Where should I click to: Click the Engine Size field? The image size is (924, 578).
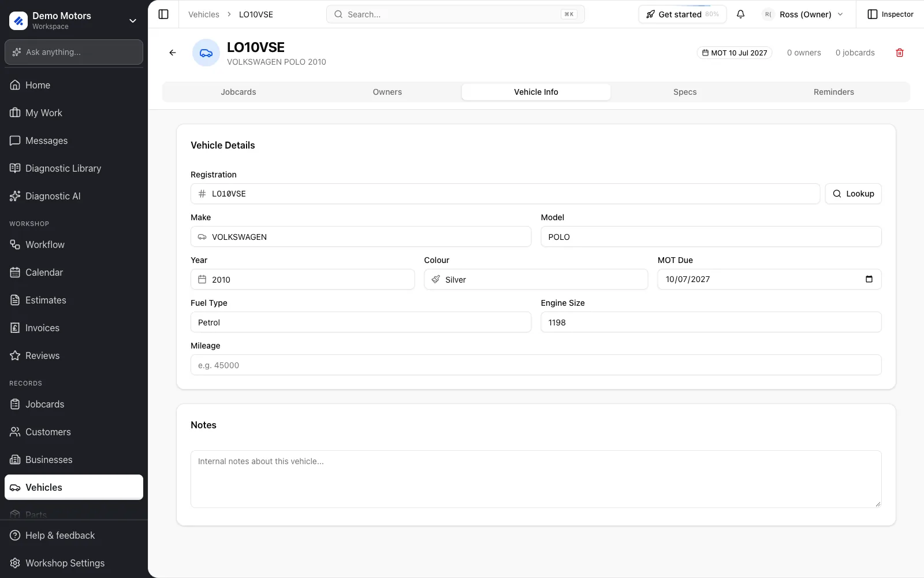711,322
